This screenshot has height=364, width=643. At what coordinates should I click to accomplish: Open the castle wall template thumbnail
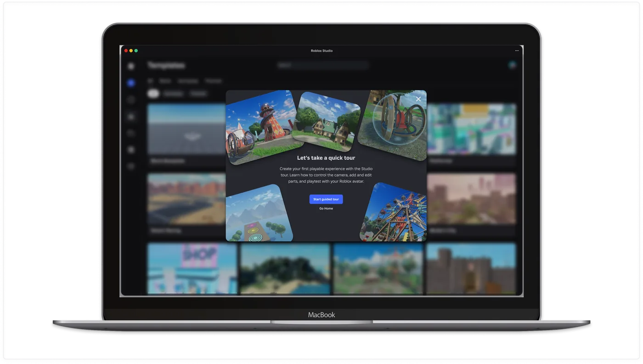pyautogui.click(x=471, y=269)
